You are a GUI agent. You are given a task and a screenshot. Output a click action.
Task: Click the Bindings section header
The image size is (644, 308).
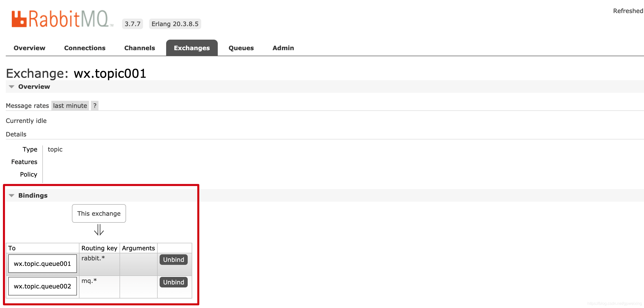pyautogui.click(x=33, y=196)
